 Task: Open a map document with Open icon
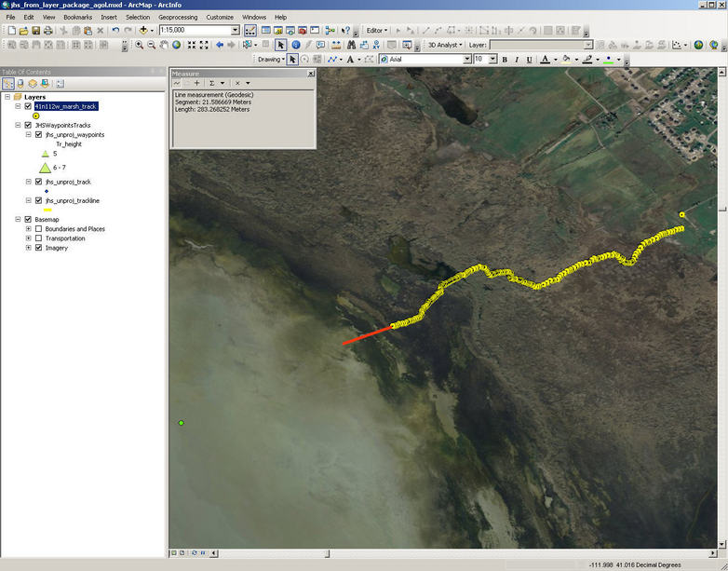(x=23, y=31)
